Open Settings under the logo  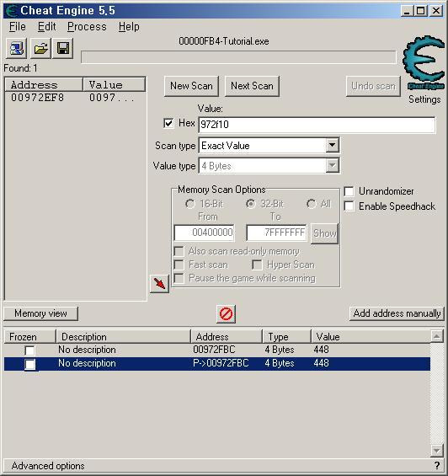(x=424, y=99)
